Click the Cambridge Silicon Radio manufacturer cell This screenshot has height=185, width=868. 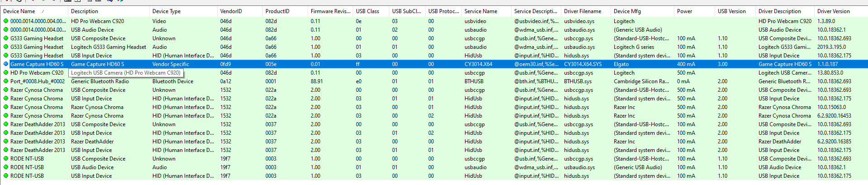pyautogui.click(x=641, y=81)
